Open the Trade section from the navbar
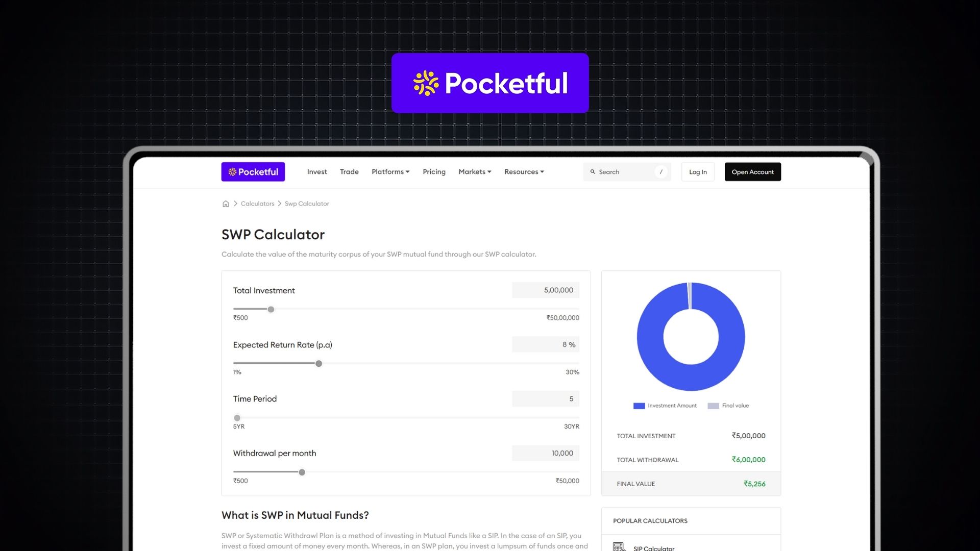 [349, 171]
